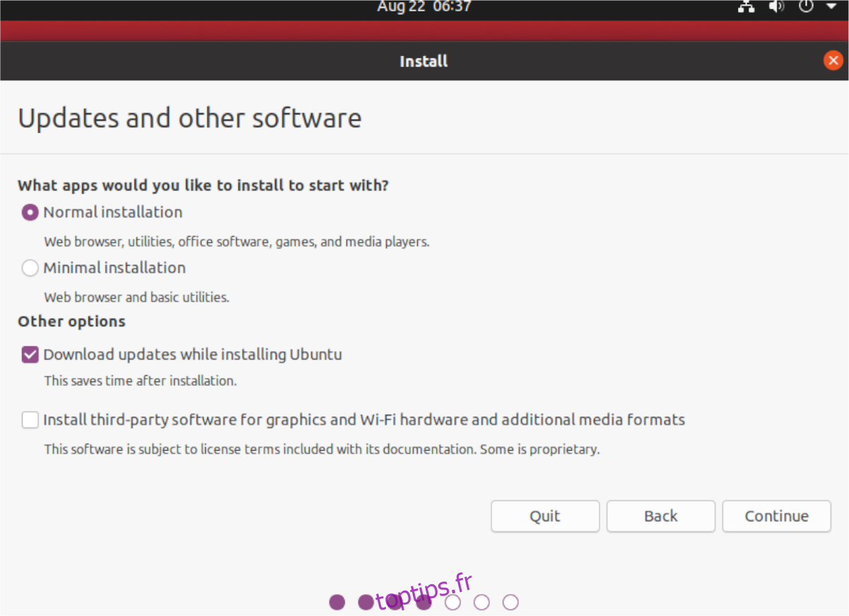The width and height of the screenshot is (849, 616).
Task: Enable Install third-party software checkbox
Action: [x=30, y=420]
